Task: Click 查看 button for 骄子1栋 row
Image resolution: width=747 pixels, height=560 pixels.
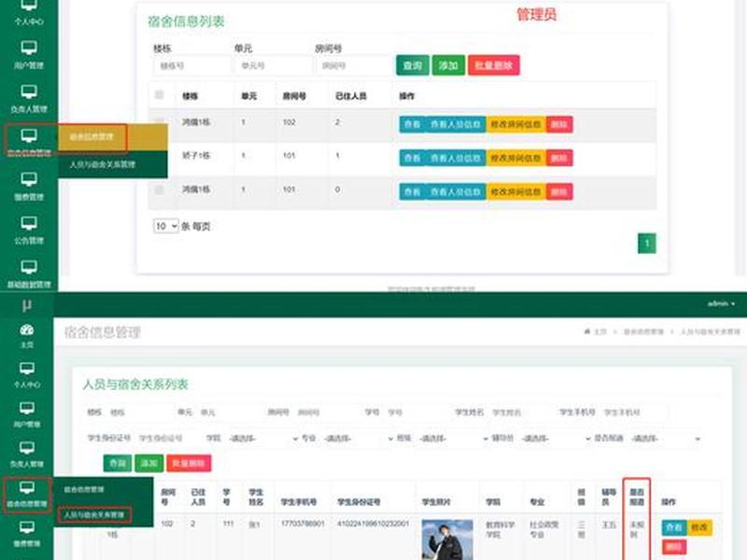Action: click(x=412, y=158)
